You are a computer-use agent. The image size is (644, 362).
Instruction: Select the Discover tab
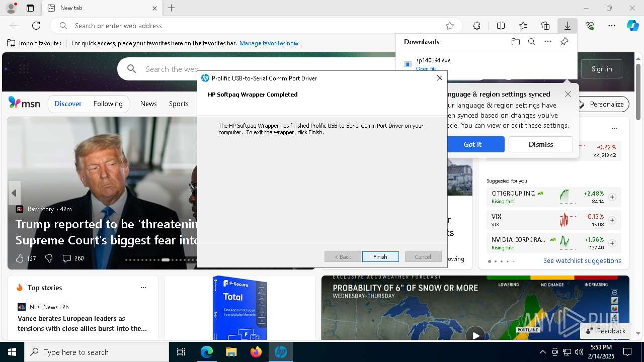68,104
